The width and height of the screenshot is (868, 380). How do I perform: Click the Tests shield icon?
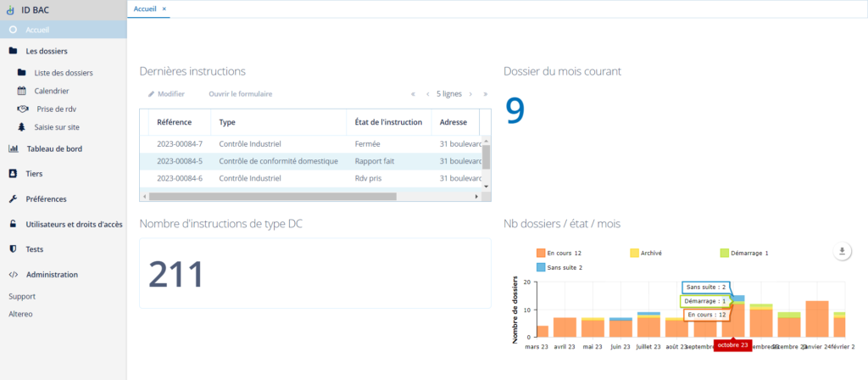pyautogui.click(x=13, y=249)
